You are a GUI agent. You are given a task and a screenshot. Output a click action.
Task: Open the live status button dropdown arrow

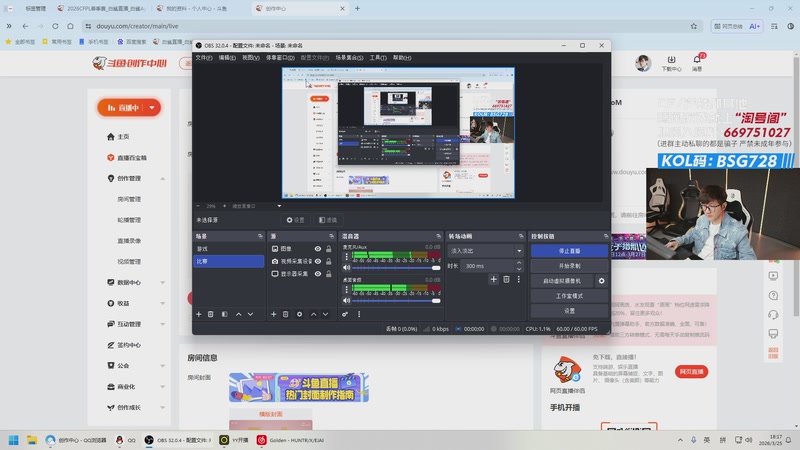click(152, 108)
